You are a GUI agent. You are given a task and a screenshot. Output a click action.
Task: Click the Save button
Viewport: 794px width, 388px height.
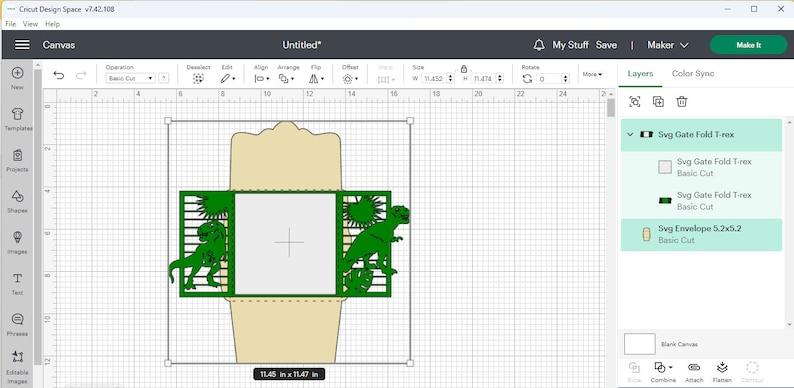(606, 45)
